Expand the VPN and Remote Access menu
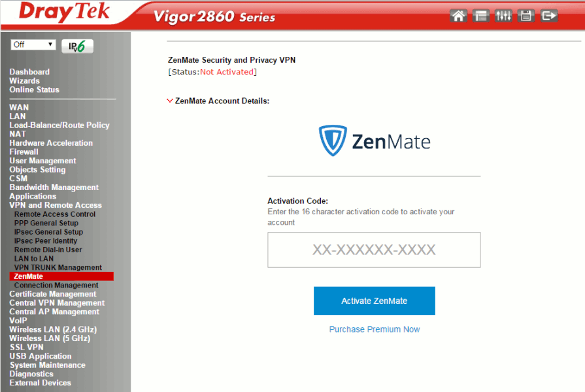Image resolution: width=585 pixels, height=392 pixels. tap(56, 205)
